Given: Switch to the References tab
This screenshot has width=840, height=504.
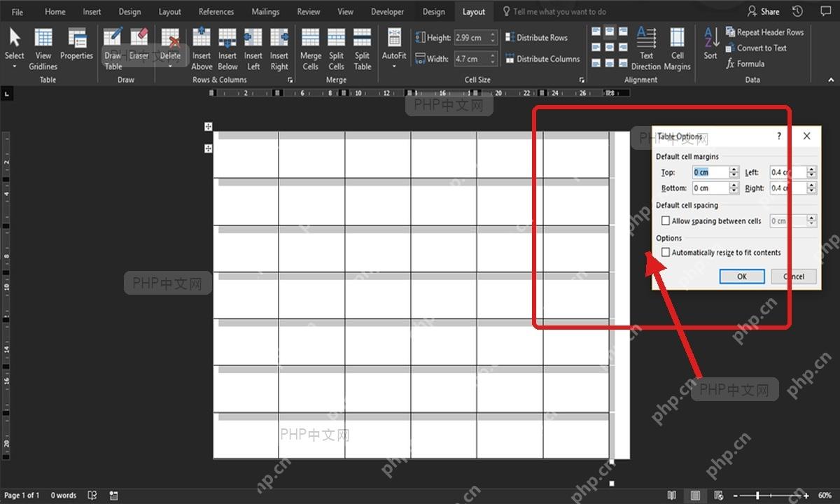Looking at the screenshot, I should 216,12.
